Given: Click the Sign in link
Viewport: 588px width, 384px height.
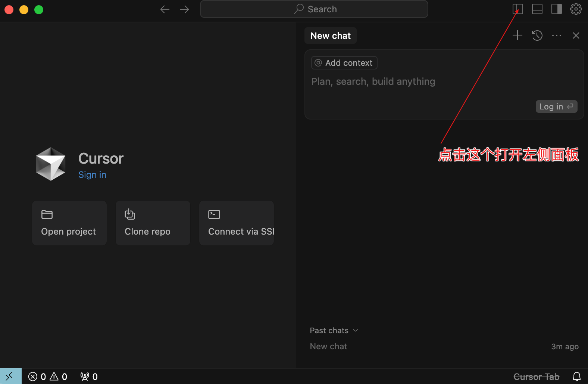Looking at the screenshot, I should [92, 175].
